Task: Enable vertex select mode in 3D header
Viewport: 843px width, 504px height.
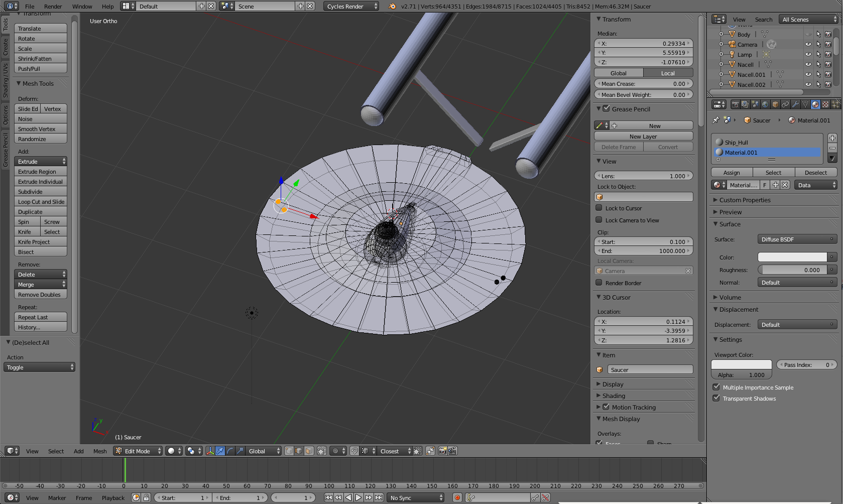Action: (x=289, y=451)
